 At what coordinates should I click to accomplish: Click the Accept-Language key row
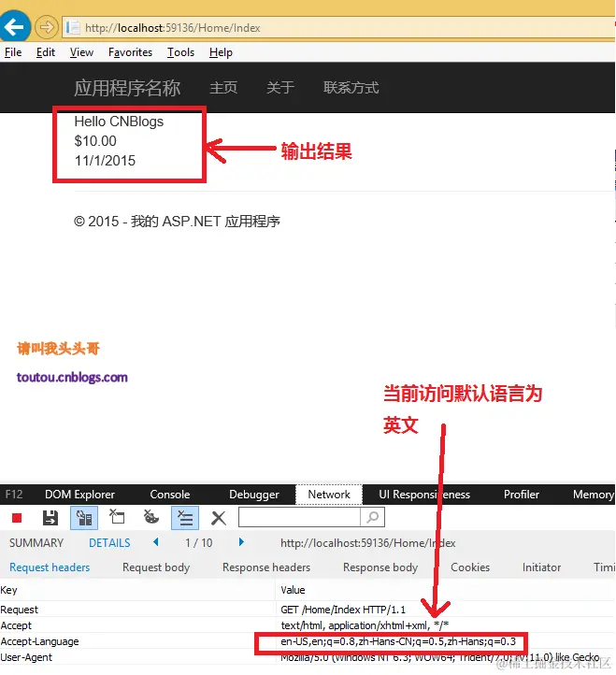pos(39,641)
